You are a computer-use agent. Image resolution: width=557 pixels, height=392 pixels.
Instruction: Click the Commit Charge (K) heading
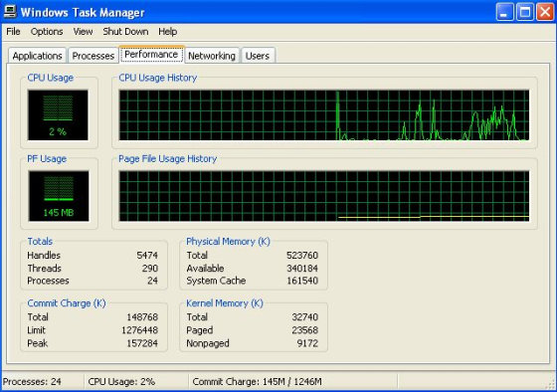67,303
